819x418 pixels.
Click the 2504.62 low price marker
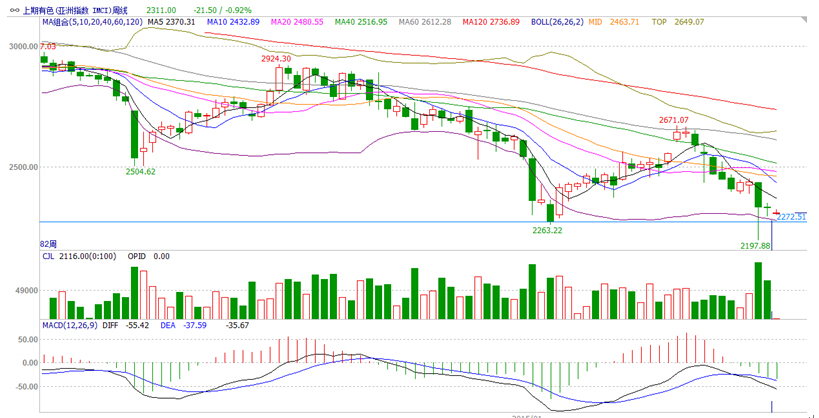[140, 171]
